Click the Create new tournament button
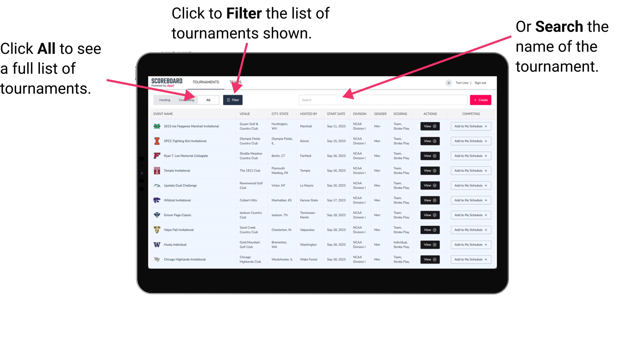This screenshot has width=644, height=346. coord(480,100)
